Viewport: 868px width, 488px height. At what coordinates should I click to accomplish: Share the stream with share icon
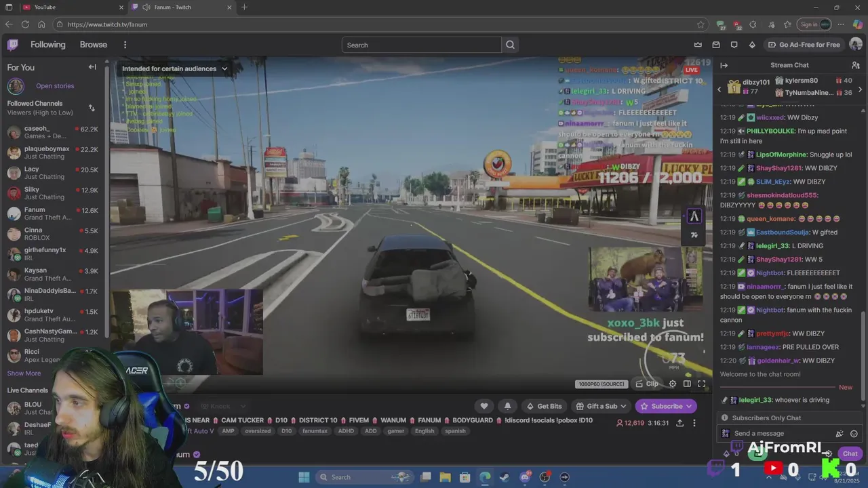click(680, 423)
